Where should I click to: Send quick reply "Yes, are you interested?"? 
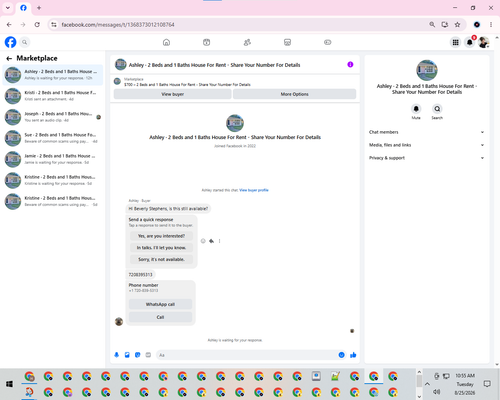(x=161, y=236)
